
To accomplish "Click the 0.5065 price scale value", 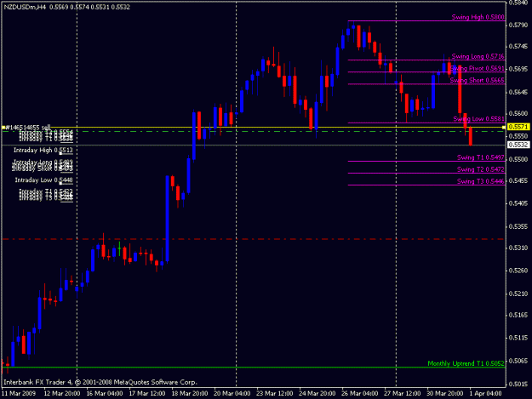I will (x=518, y=361).
